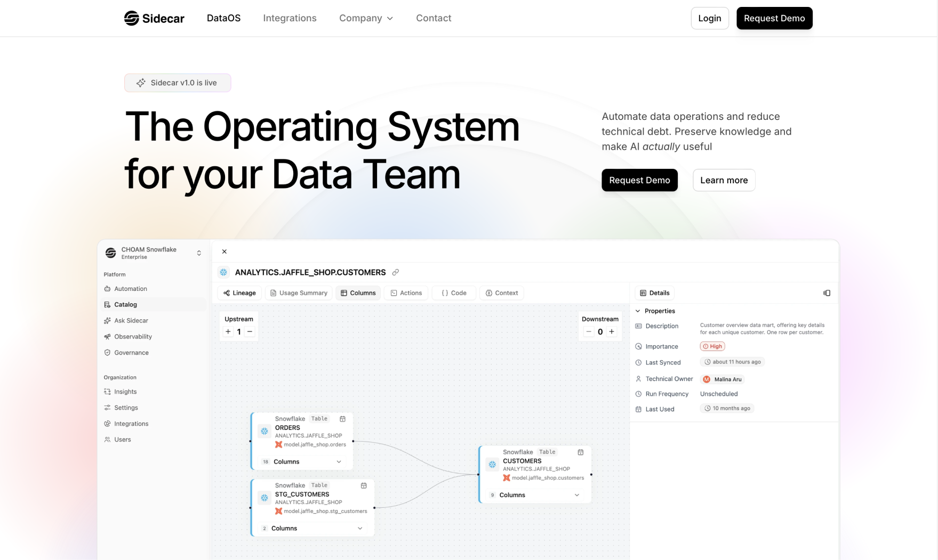The image size is (938, 560).
Task: Click the copy link icon beside ANALYTICS.JAFFLE_SHOP.CUSTOMERS
Action: (x=396, y=272)
